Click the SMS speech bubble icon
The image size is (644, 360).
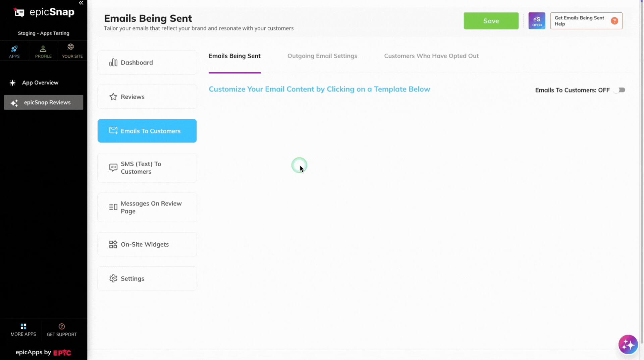pos(113,168)
